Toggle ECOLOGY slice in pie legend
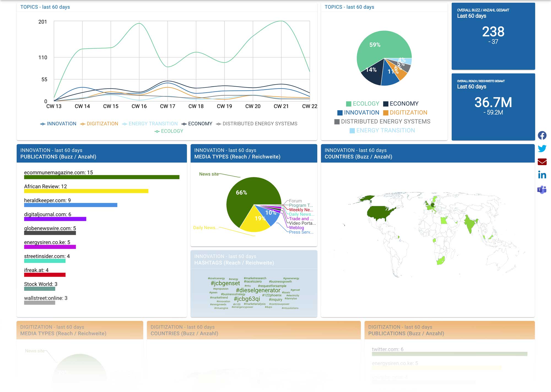 click(363, 104)
